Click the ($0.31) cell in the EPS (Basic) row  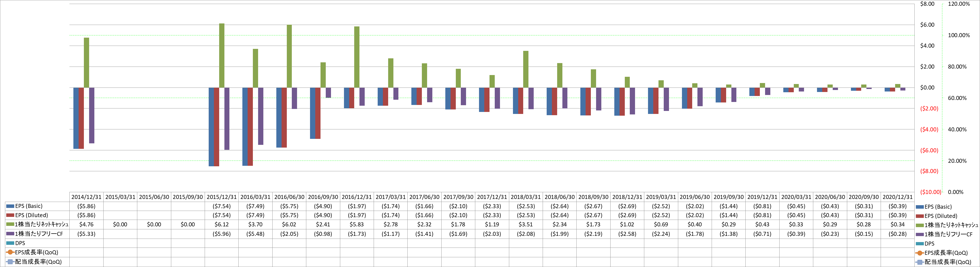[x=864, y=206]
